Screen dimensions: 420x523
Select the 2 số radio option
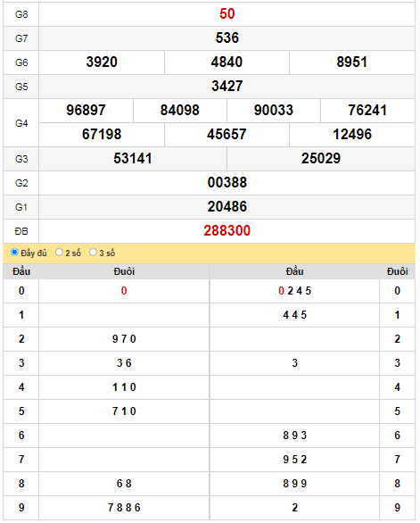click(x=59, y=253)
